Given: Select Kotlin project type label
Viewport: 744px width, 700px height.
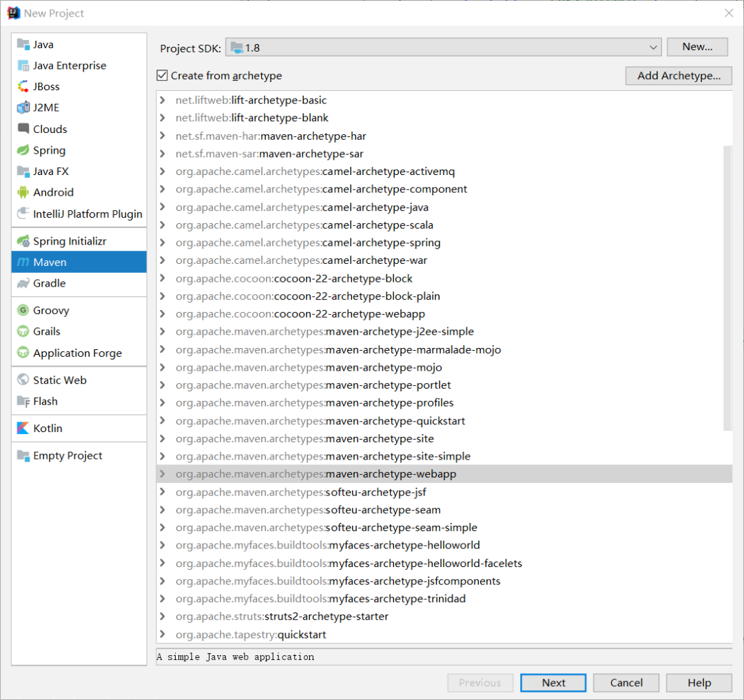Looking at the screenshot, I should [x=48, y=428].
